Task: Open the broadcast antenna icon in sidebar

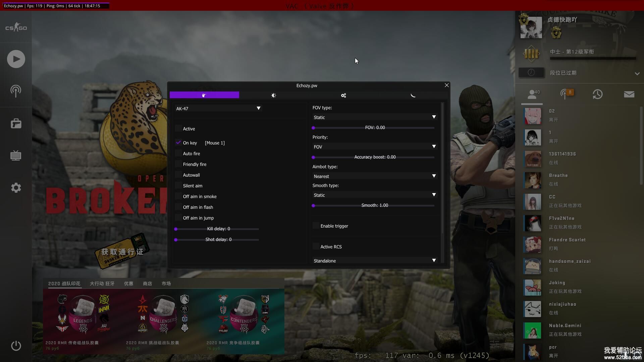Action: coord(16,91)
